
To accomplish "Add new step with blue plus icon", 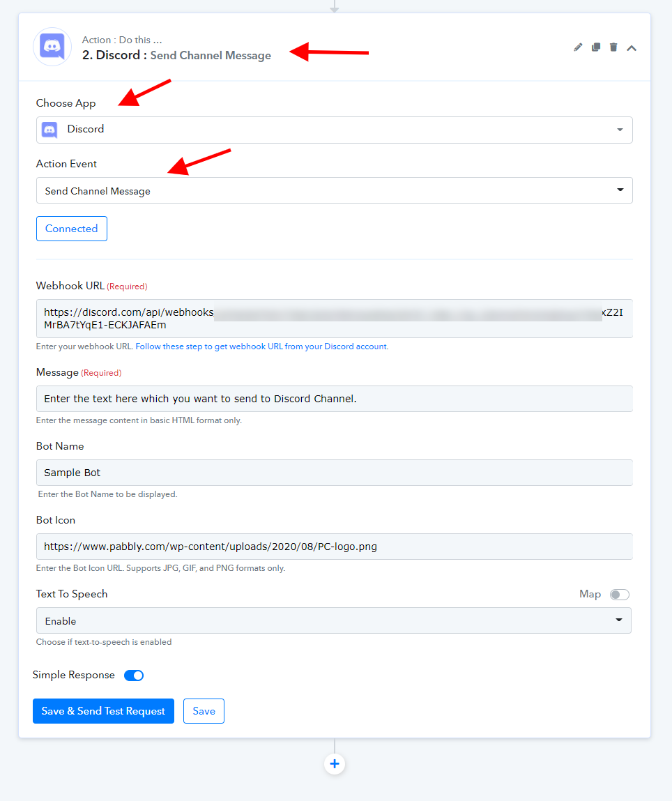I will [x=335, y=764].
